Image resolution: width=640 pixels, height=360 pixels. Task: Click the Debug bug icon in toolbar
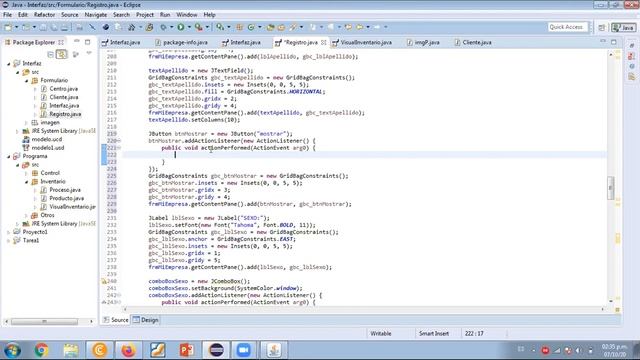(163, 27)
